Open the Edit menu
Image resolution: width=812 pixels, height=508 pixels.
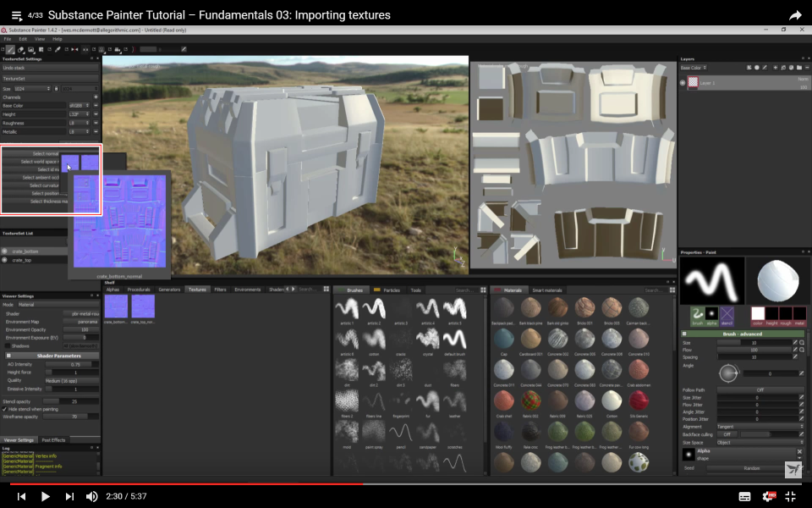pyautogui.click(x=23, y=39)
